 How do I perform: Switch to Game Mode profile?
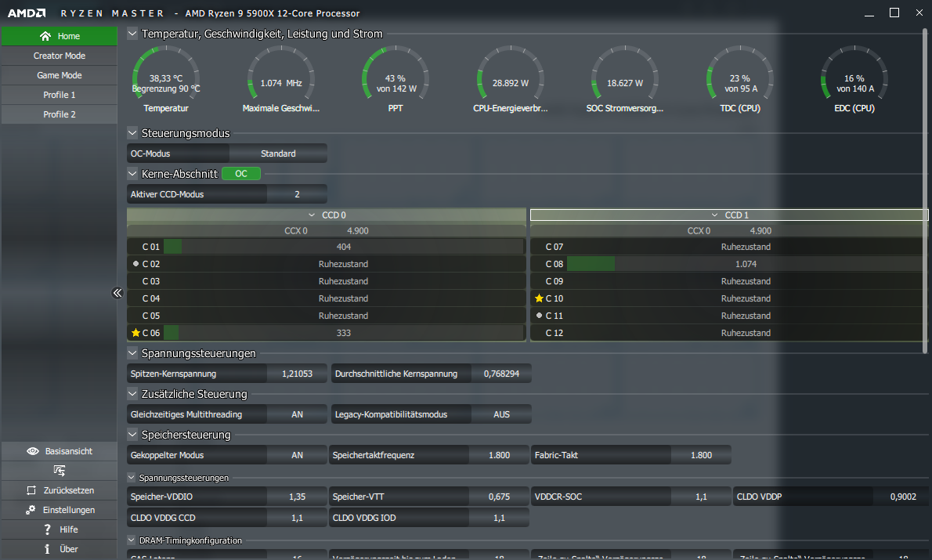tap(60, 75)
